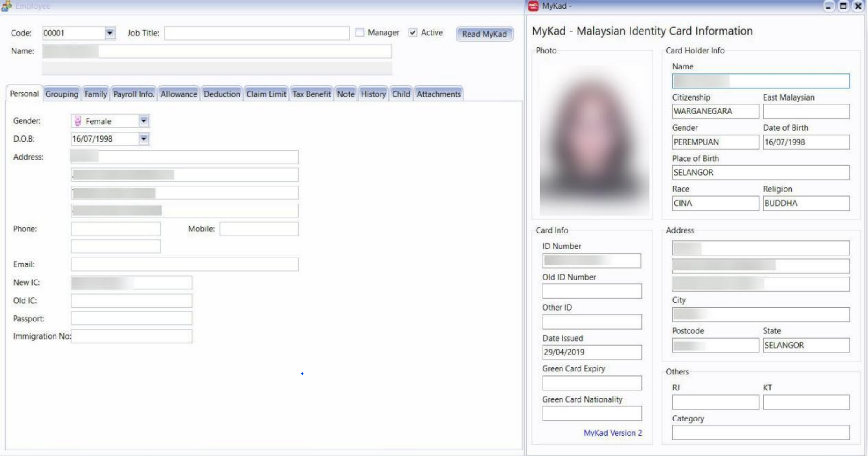
Task: Minimize the MyKad window
Action: click(828, 6)
